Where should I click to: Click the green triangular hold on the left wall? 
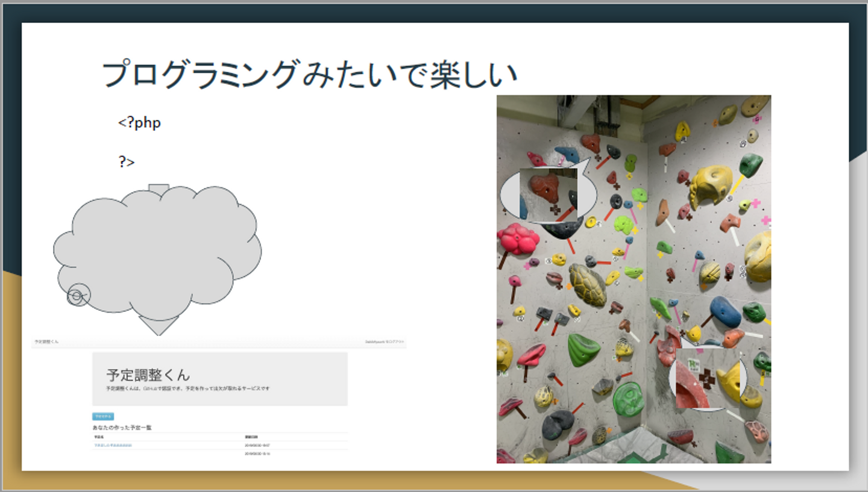[x=583, y=350]
